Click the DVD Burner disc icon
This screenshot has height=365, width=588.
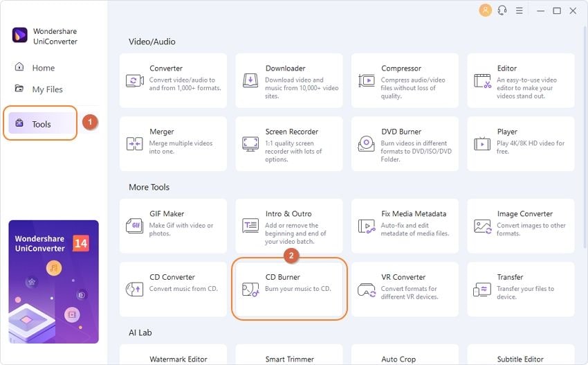pos(367,143)
